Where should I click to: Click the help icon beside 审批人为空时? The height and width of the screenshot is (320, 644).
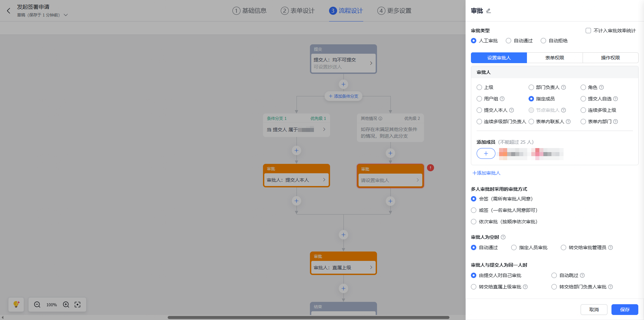503,237
